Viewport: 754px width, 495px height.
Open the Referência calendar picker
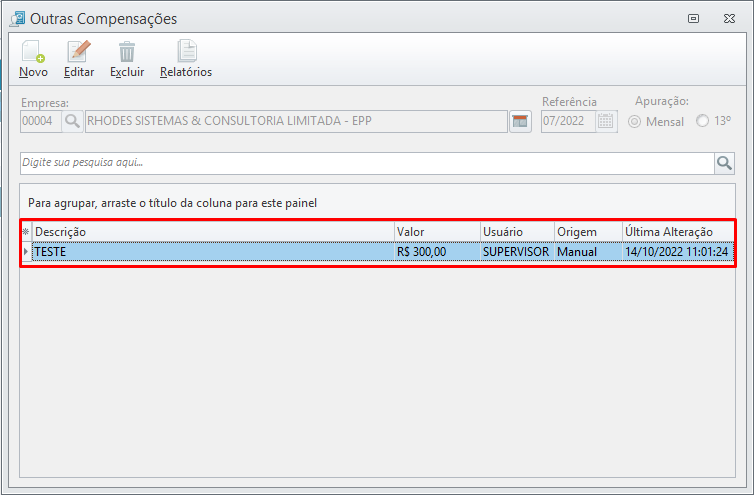click(x=606, y=121)
